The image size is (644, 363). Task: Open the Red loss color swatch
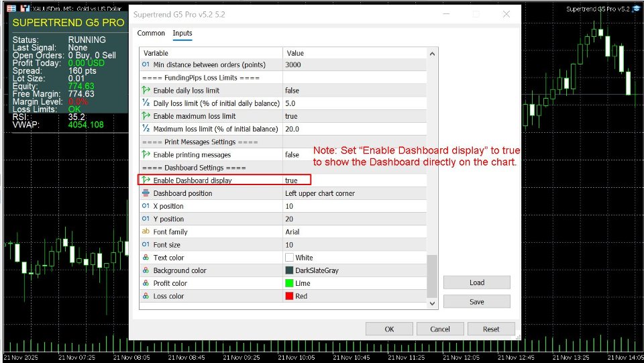pyautogui.click(x=289, y=296)
